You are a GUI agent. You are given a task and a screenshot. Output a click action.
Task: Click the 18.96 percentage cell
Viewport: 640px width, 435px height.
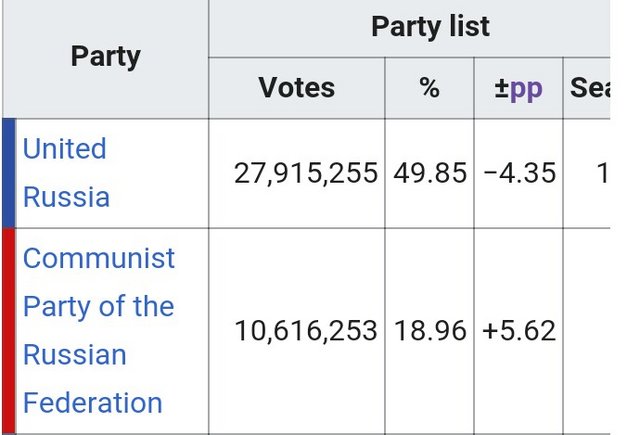point(429,331)
